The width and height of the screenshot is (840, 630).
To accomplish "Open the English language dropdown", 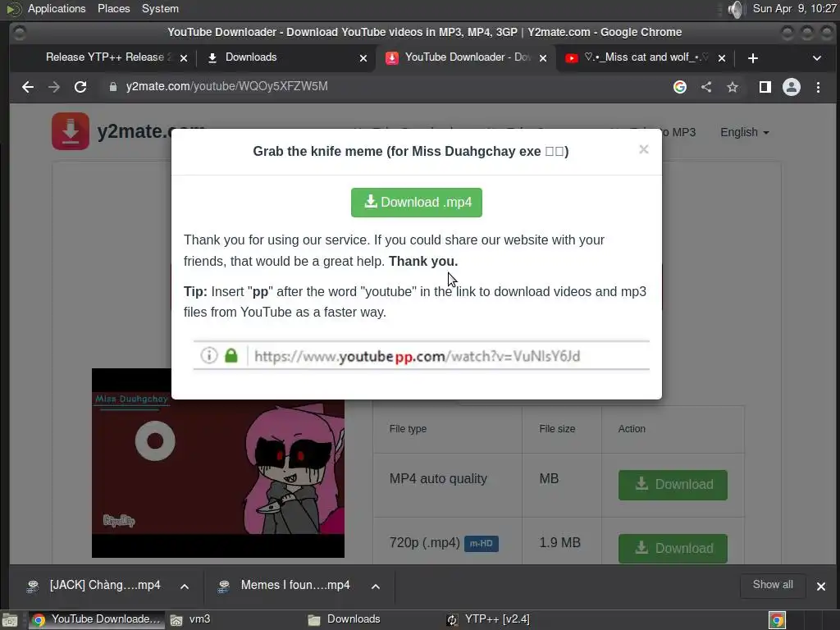I will (x=744, y=132).
